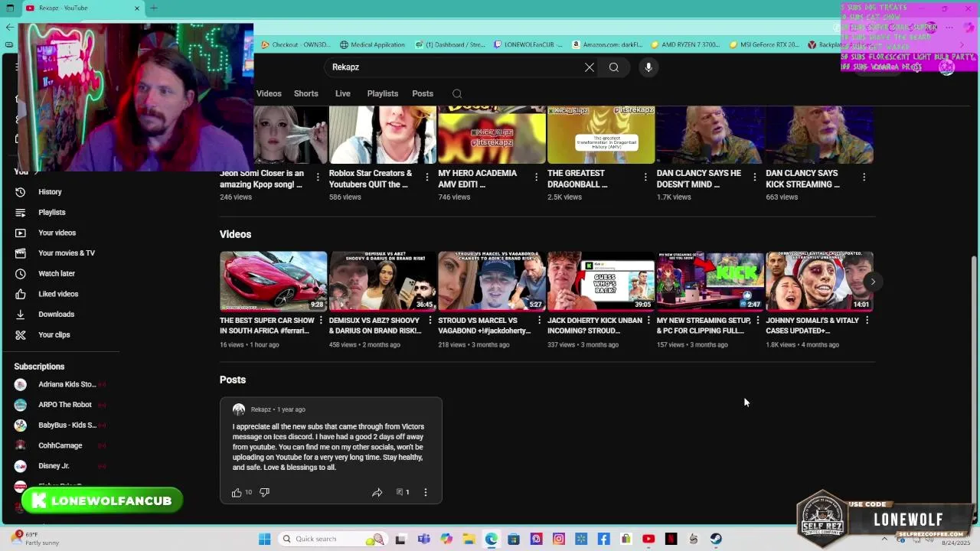Open options for DEMISUX VS ABZ video
Viewport: 980px width, 551px height.
430,321
